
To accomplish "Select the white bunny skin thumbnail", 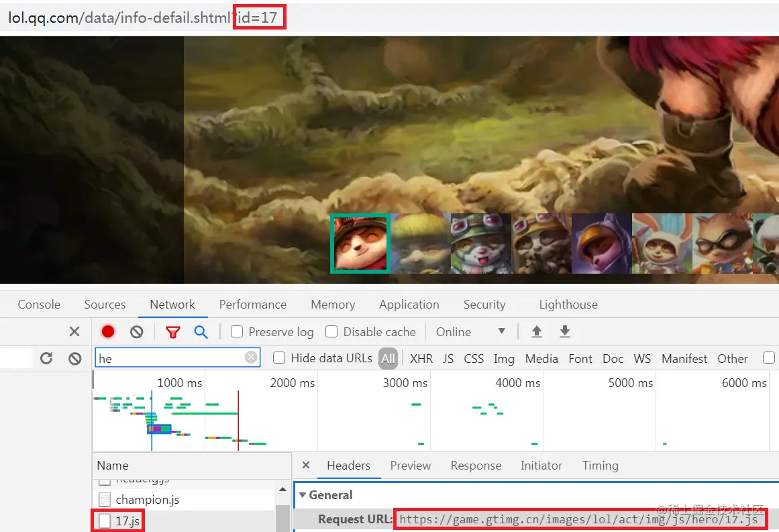I will pyautogui.click(x=662, y=244).
